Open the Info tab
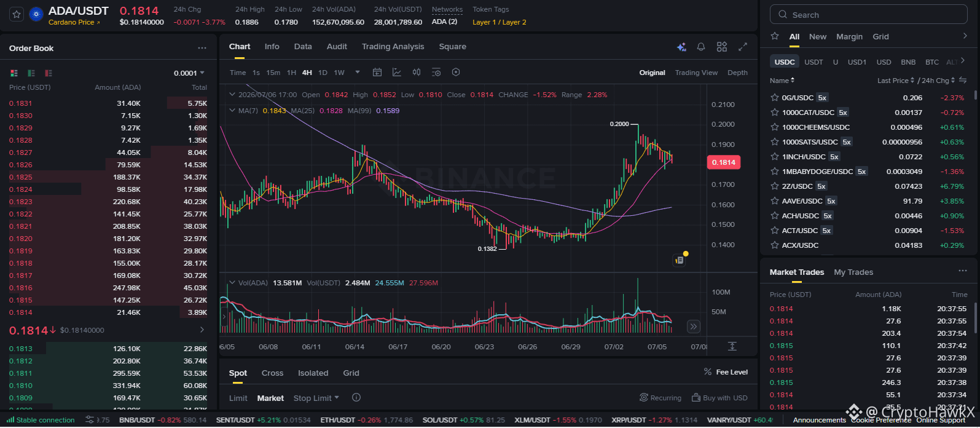Viewport: 980px width, 428px height. (272, 47)
